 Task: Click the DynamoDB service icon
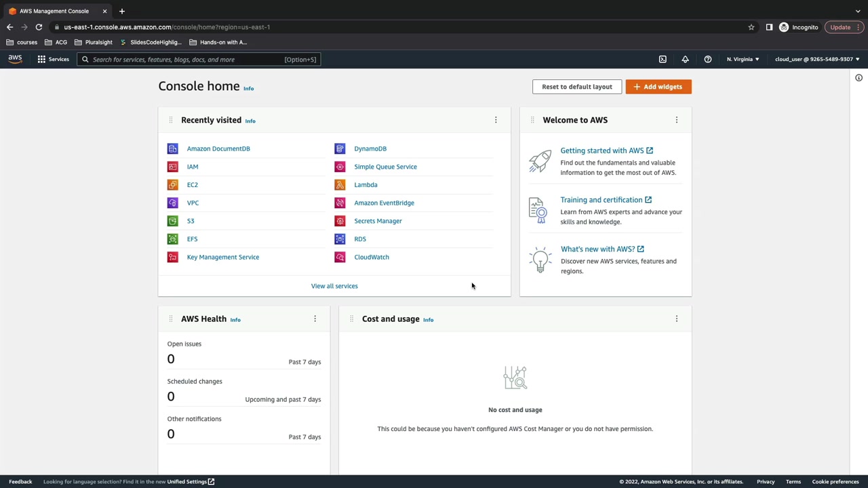click(x=340, y=148)
